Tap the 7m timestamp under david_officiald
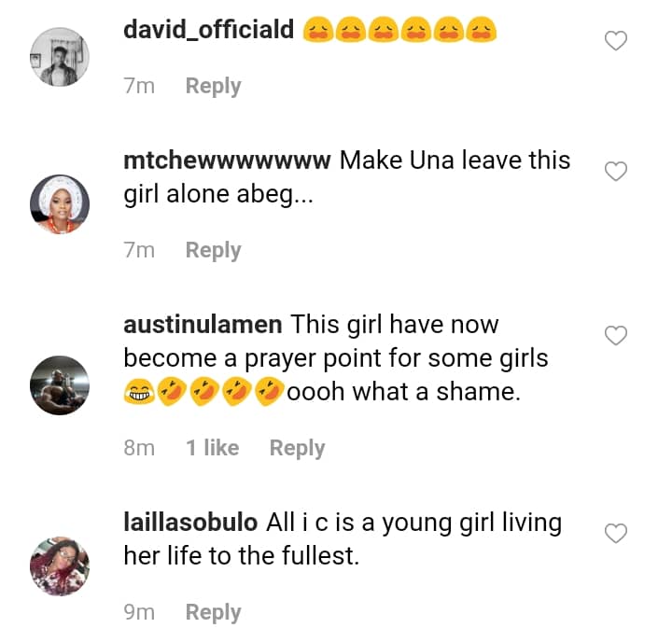Screen dimensions: 672x628 click(x=139, y=86)
